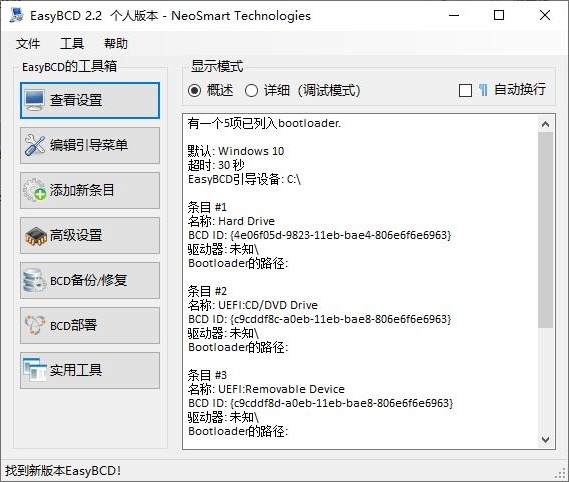Click the scrollbar up arrow

(545, 124)
